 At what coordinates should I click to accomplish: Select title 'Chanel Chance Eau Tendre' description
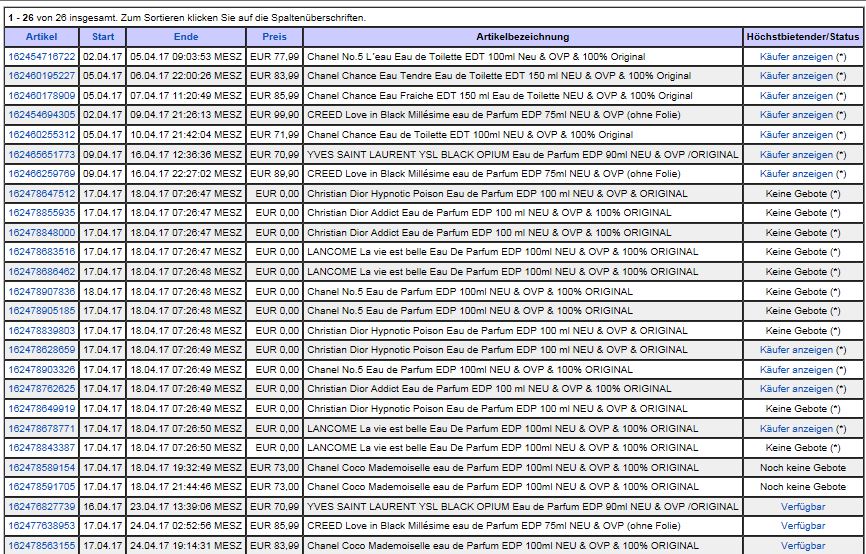click(499, 76)
